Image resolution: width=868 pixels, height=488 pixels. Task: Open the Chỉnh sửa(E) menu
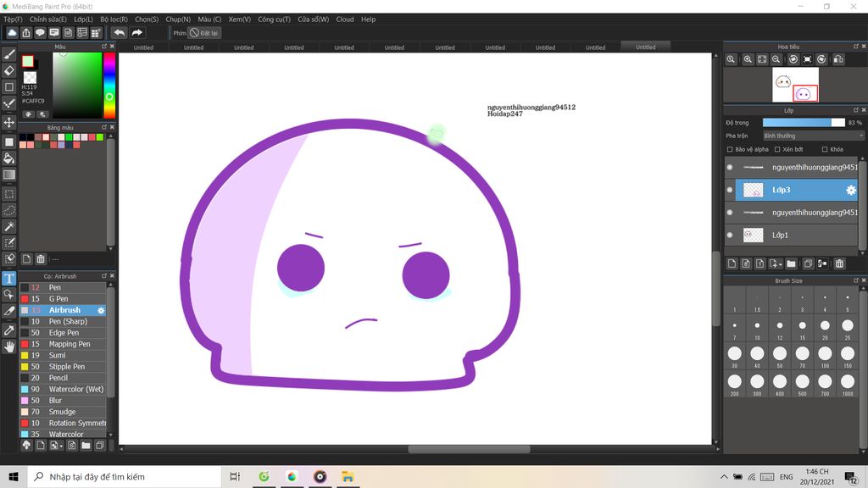coord(48,19)
